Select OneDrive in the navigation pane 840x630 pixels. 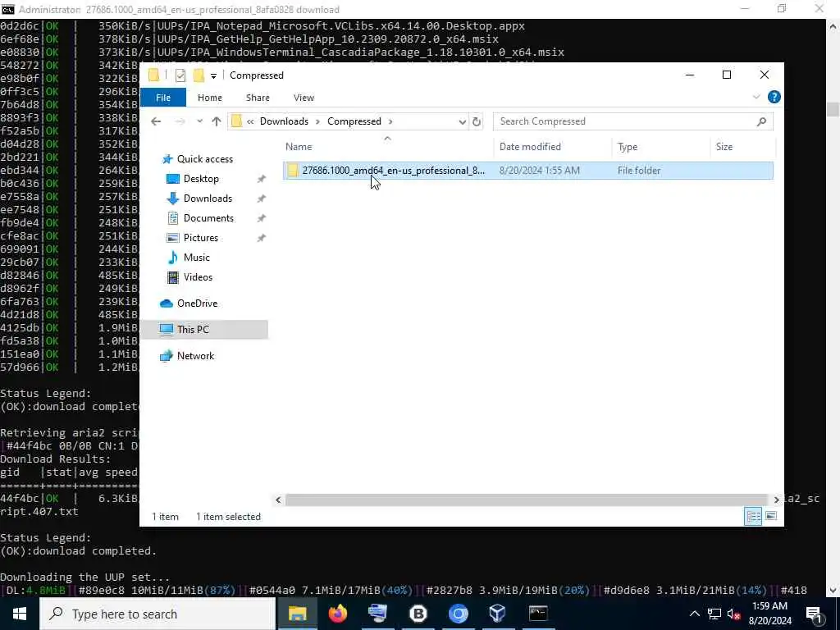click(197, 304)
